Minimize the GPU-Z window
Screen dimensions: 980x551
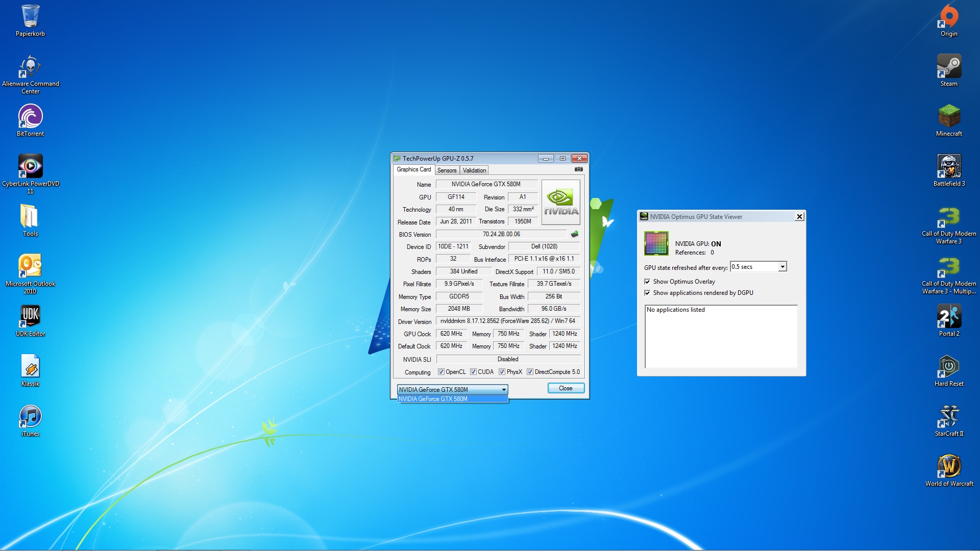[x=546, y=159]
